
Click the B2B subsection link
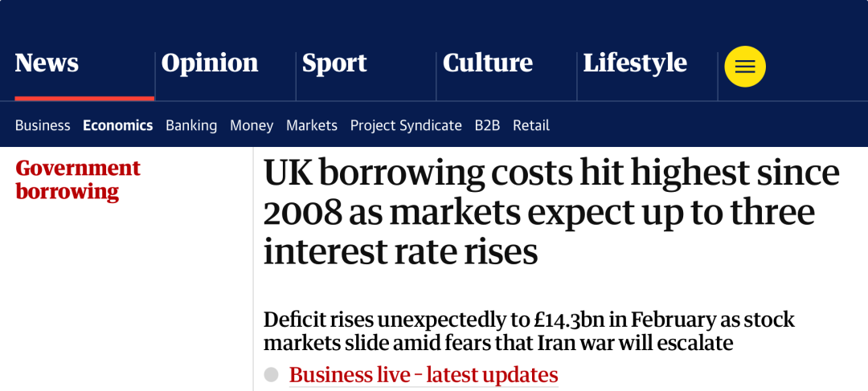(487, 125)
